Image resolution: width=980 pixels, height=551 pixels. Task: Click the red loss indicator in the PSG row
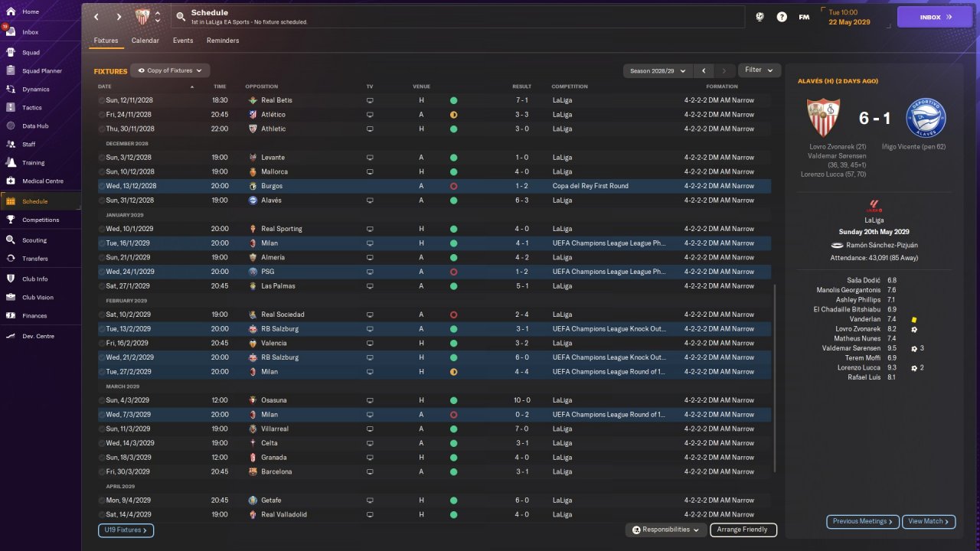pyautogui.click(x=453, y=272)
